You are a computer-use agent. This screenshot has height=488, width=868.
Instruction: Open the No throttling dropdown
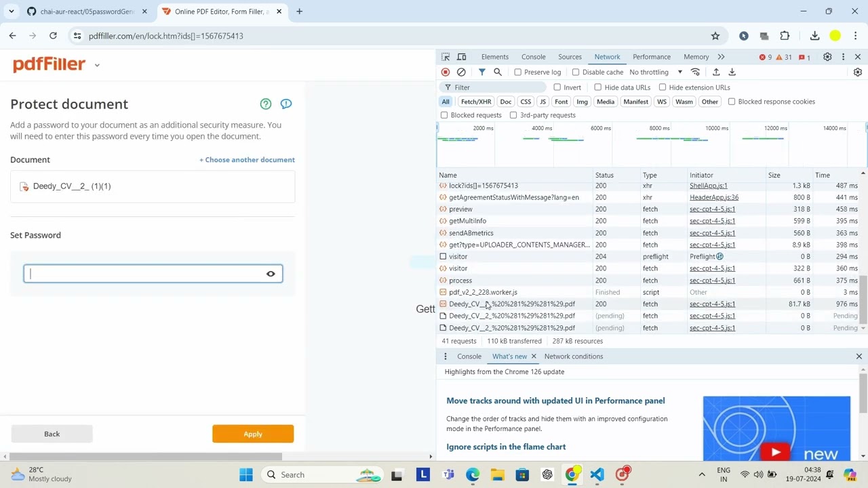click(655, 72)
